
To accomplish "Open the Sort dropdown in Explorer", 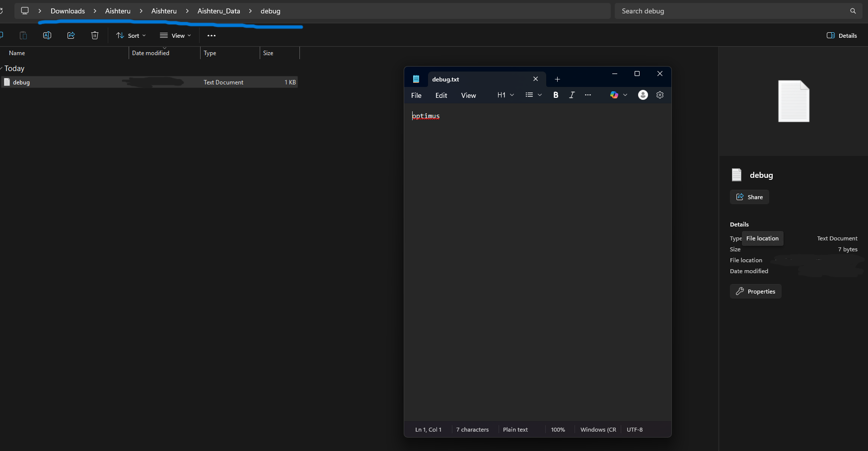I will click(131, 36).
